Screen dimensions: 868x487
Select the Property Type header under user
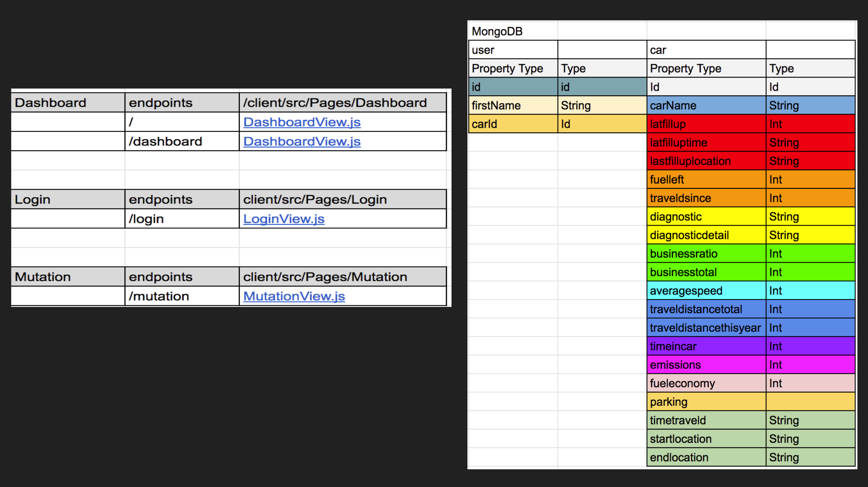coord(513,68)
